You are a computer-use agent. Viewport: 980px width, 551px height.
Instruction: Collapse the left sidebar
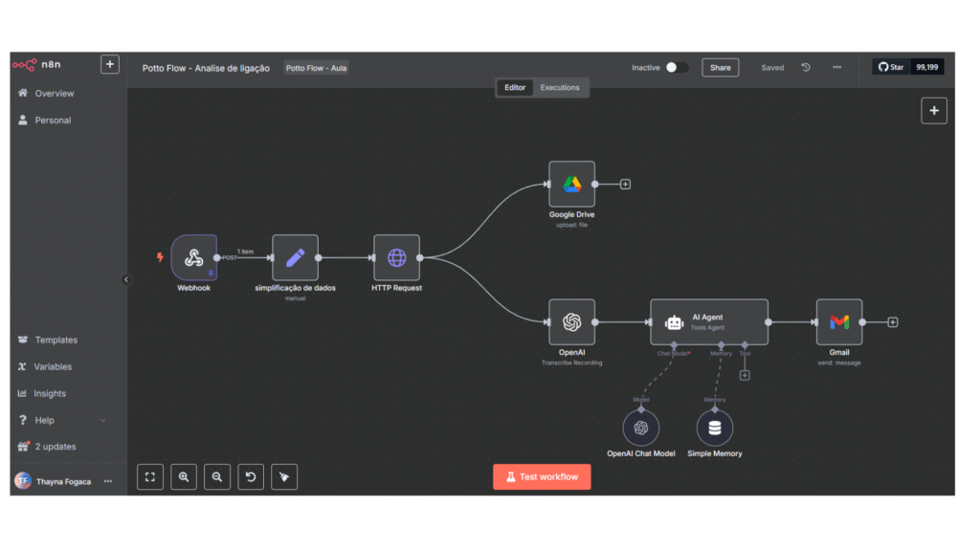click(126, 280)
